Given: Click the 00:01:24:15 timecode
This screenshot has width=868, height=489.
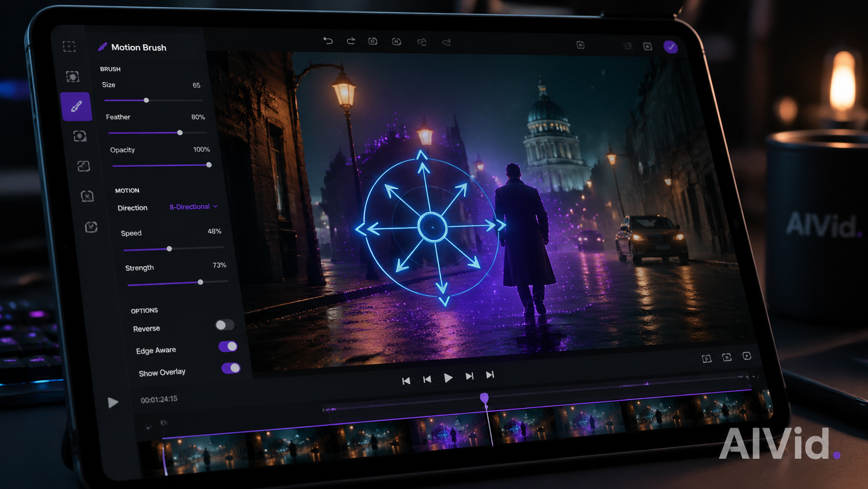Looking at the screenshot, I should click(159, 399).
